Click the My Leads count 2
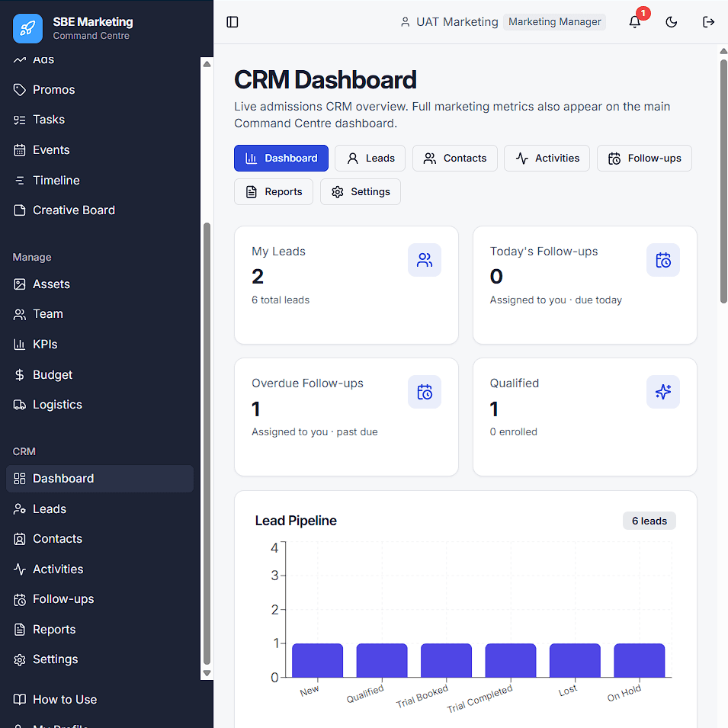 [258, 277]
